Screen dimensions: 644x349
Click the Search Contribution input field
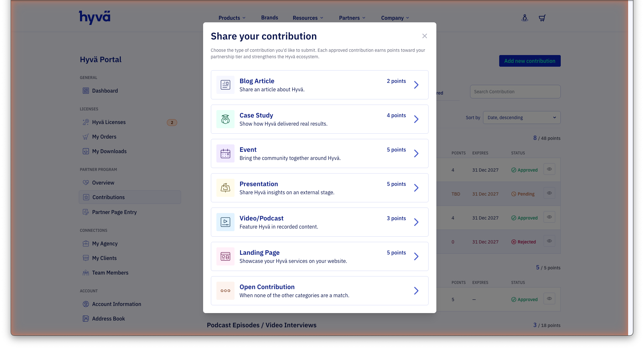[515, 92]
